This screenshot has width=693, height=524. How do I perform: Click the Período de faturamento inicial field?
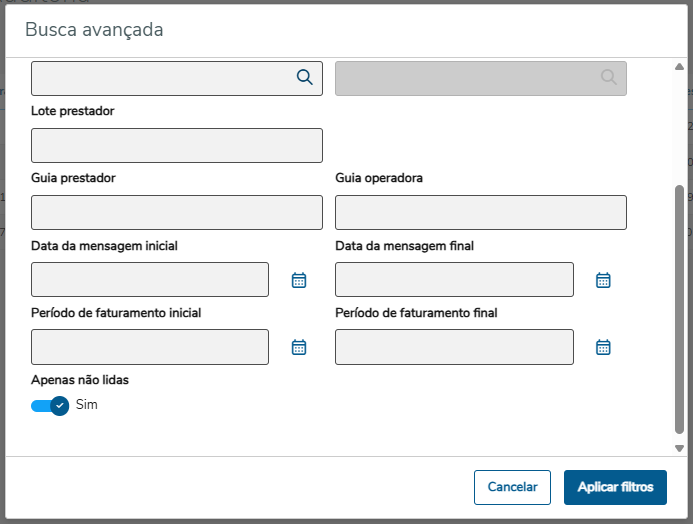(150, 347)
